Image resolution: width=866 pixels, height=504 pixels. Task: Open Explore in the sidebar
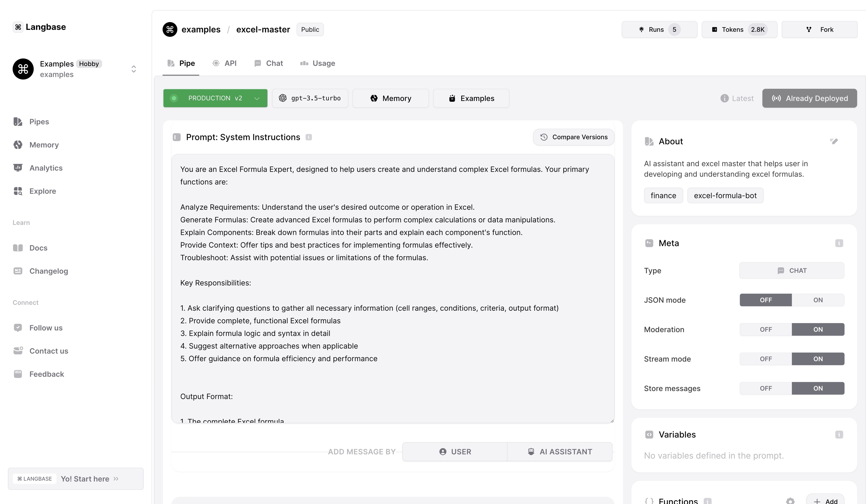42,191
